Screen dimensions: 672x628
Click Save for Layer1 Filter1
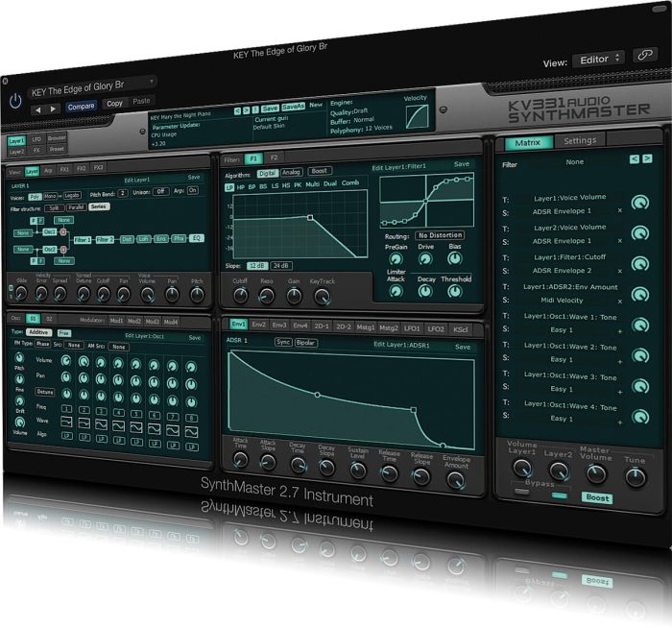click(x=462, y=164)
